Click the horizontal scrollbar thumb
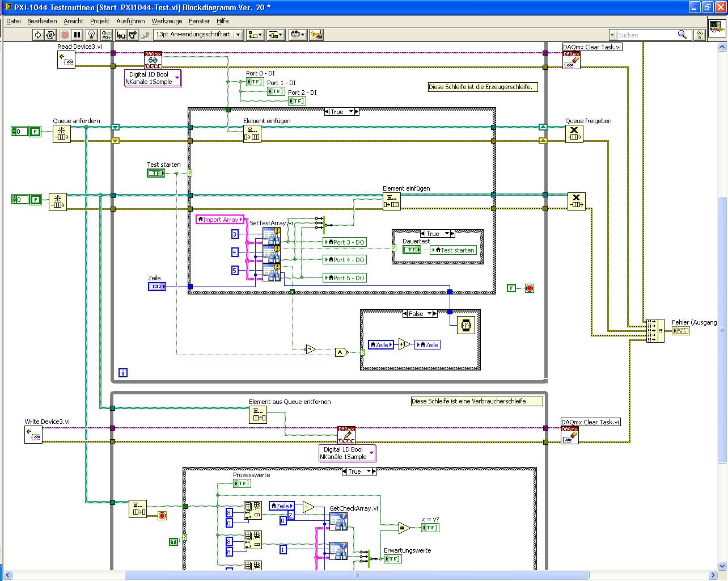The width and height of the screenshot is (728, 581). (357, 575)
